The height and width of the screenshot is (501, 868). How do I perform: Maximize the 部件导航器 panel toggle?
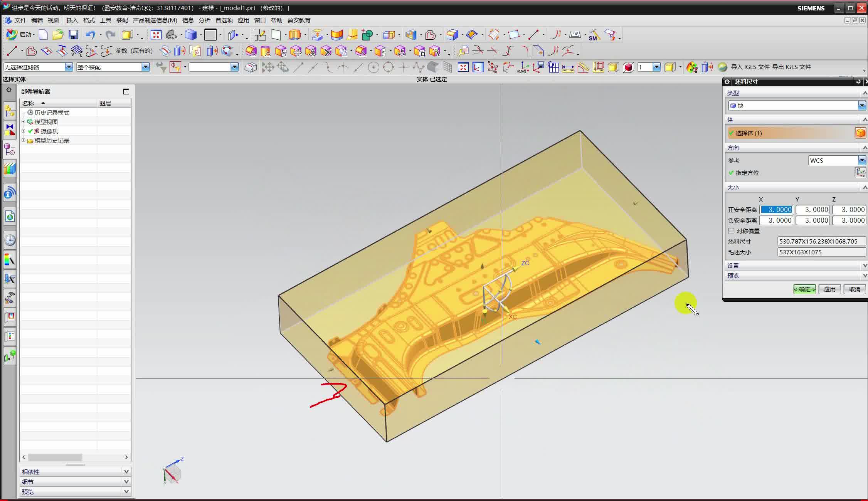126,91
